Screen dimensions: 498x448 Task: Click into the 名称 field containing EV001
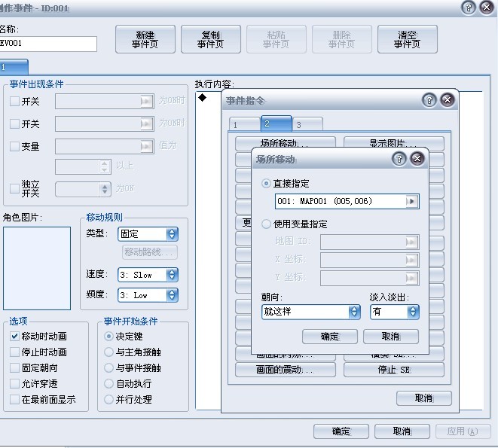tap(47, 44)
